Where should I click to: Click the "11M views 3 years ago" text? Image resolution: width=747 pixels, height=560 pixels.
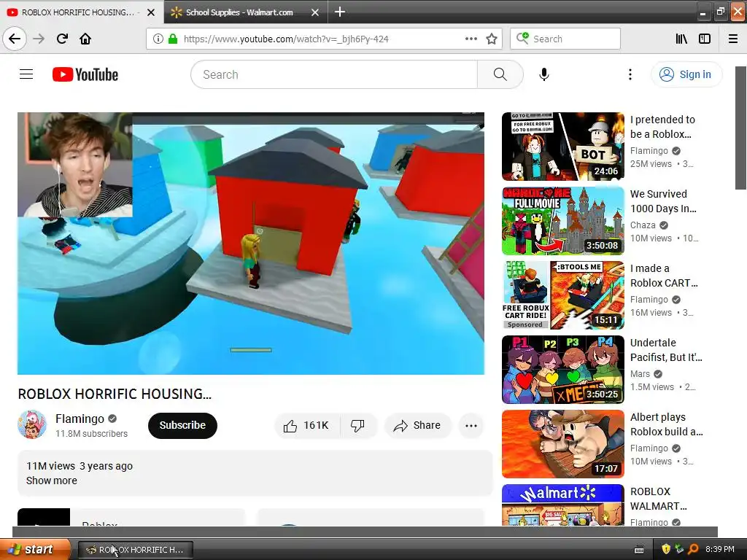point(80,466)
